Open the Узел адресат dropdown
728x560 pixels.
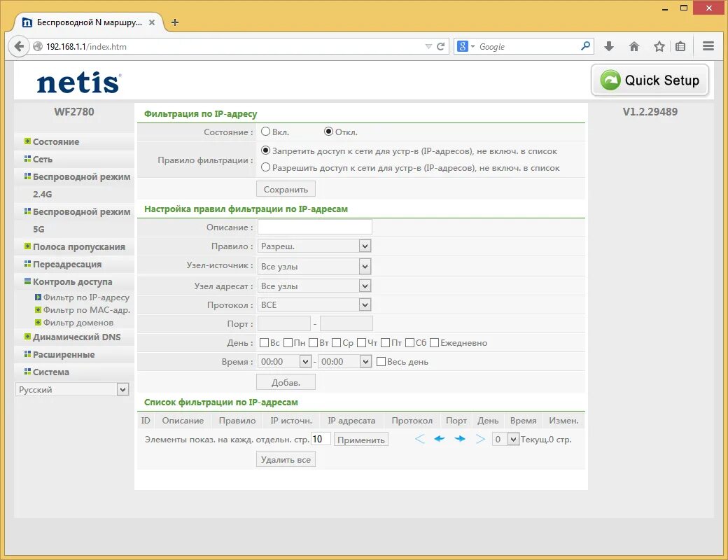click(314, 286)
